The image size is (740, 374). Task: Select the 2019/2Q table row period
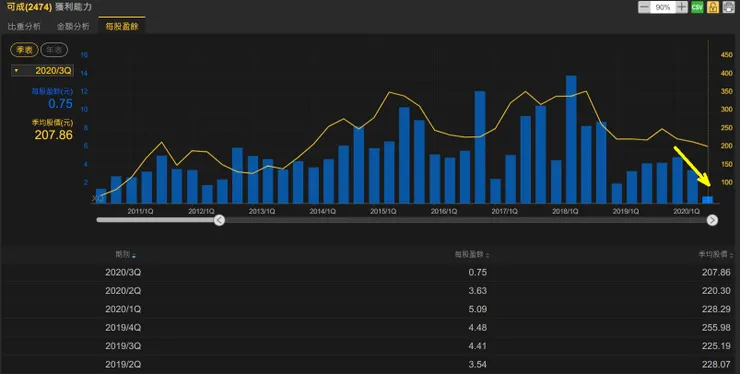click(123, 365)
